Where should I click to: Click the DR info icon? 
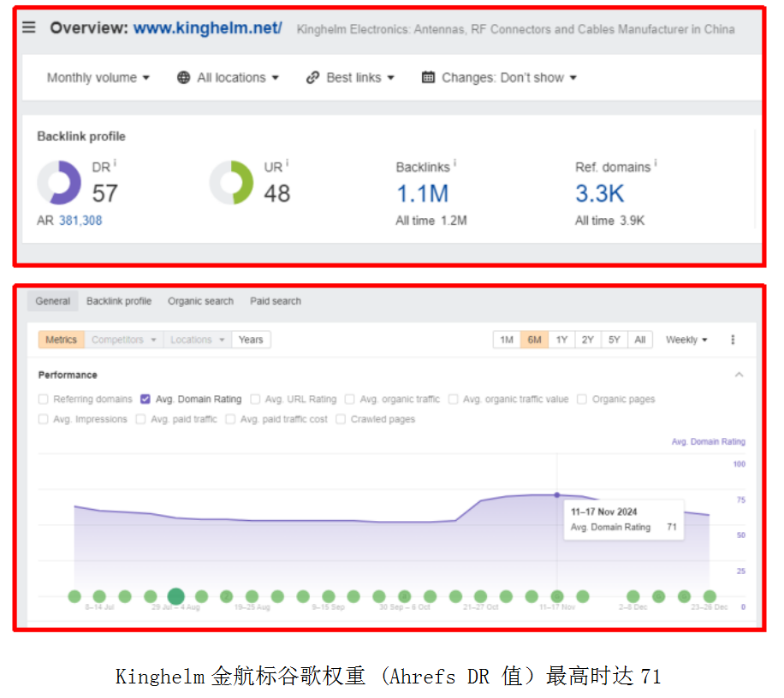pyautogui.click(x=115, y=163)
